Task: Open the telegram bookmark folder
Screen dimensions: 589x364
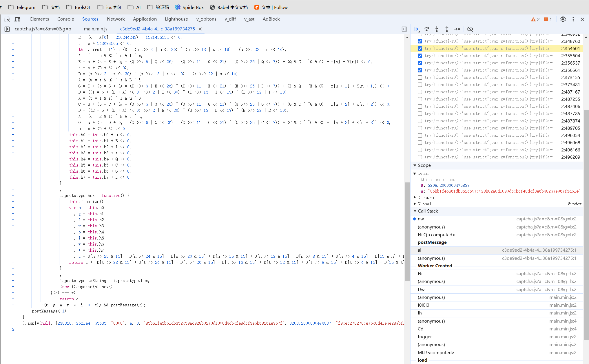Action: [x=22, y=7]
